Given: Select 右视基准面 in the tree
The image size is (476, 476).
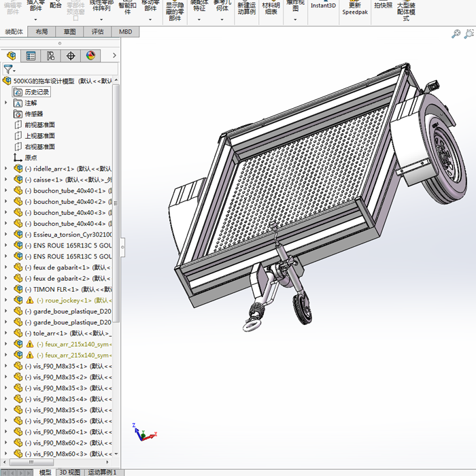Looking at the screenshot, I should coord(39,147).
